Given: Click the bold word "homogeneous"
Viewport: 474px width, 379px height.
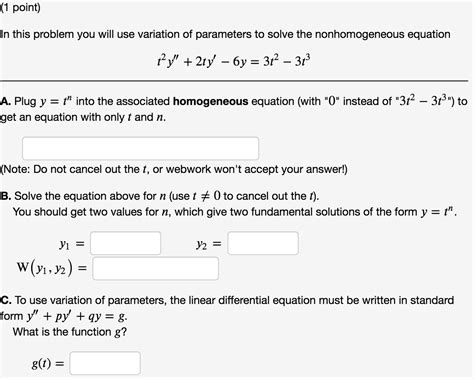Looking at the screenshot, I should (x=210, y=101).
